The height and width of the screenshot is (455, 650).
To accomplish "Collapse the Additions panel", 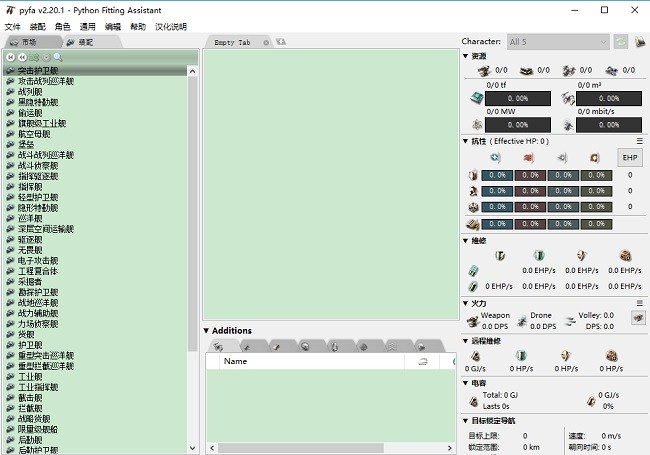I will 206,331.
